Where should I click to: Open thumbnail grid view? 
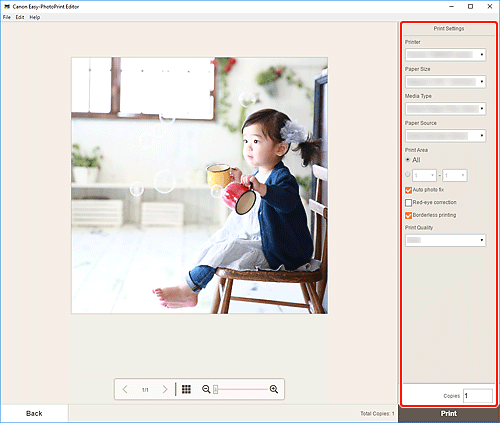click(186, 389)
